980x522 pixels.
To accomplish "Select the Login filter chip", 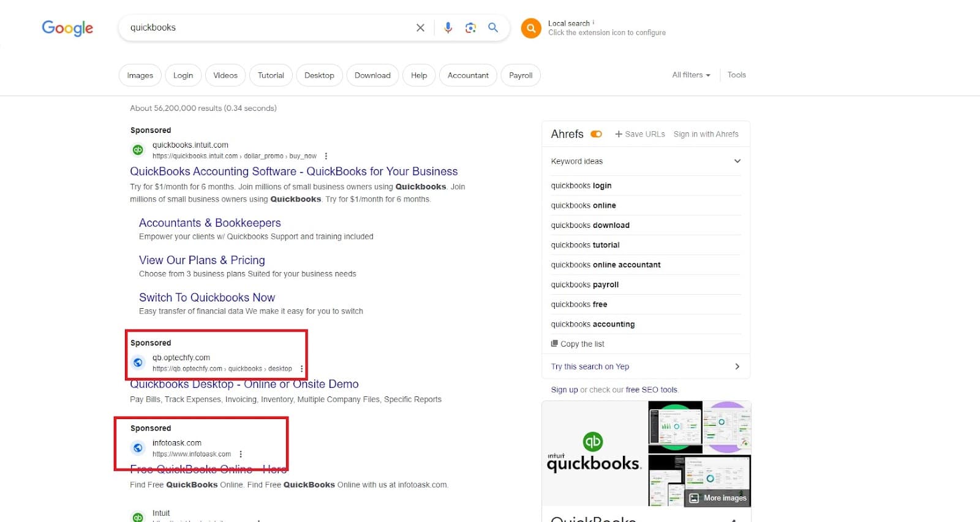I will 183,75.
